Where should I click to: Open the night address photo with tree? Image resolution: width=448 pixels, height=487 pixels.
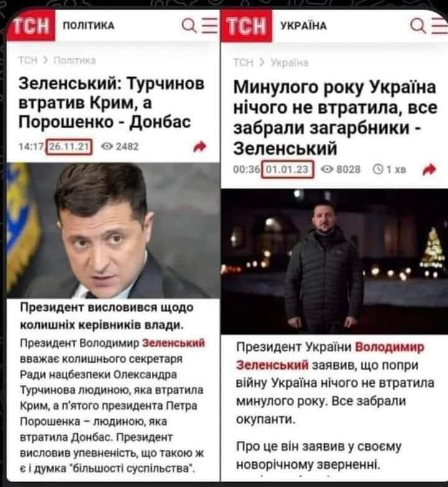click(x=334, y=261)
